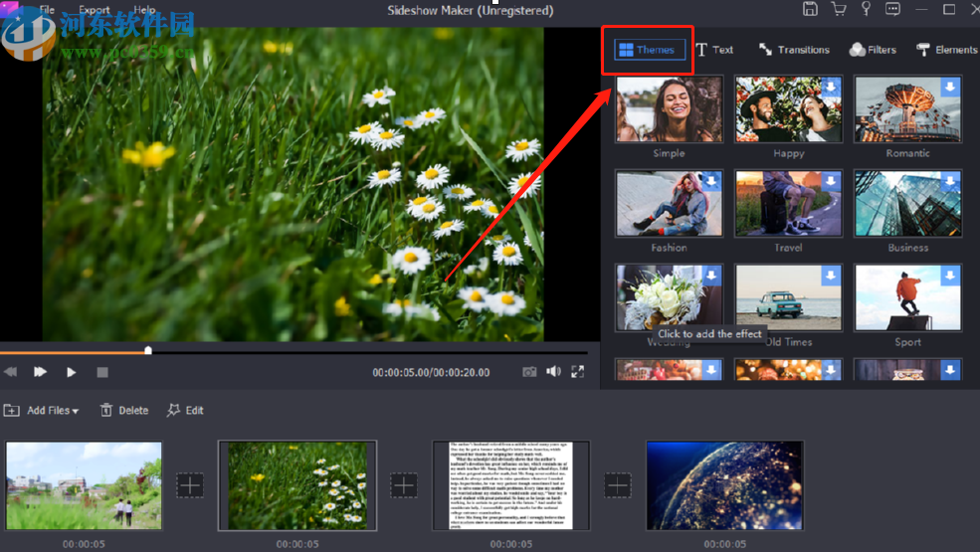Select the text document clip in timeline
Image resolution: width=980 pixels, height=552 pixels.
pos(511,485)
